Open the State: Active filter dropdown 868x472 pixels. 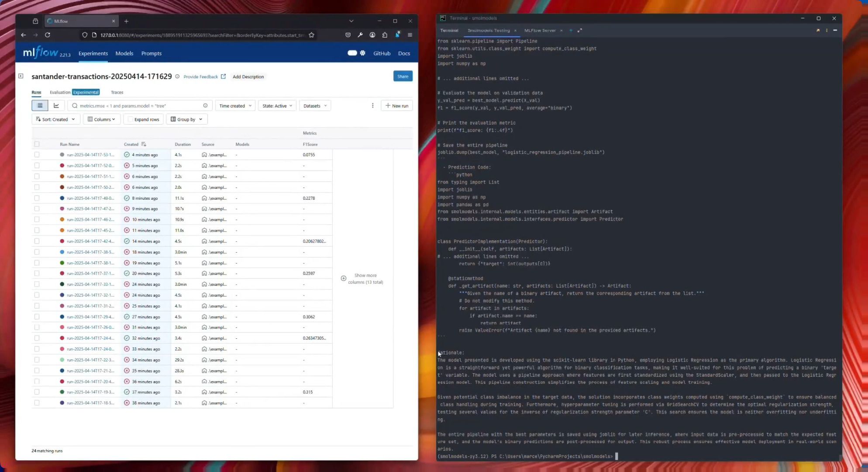277,105
